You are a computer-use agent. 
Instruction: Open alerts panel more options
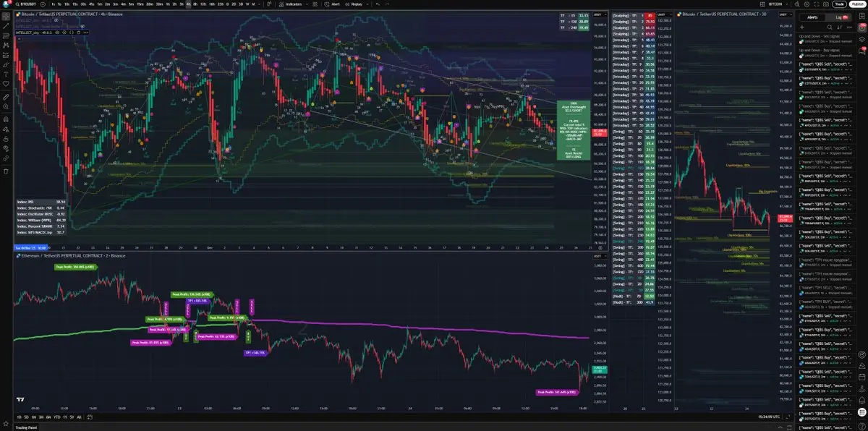[x=849, y=27]
